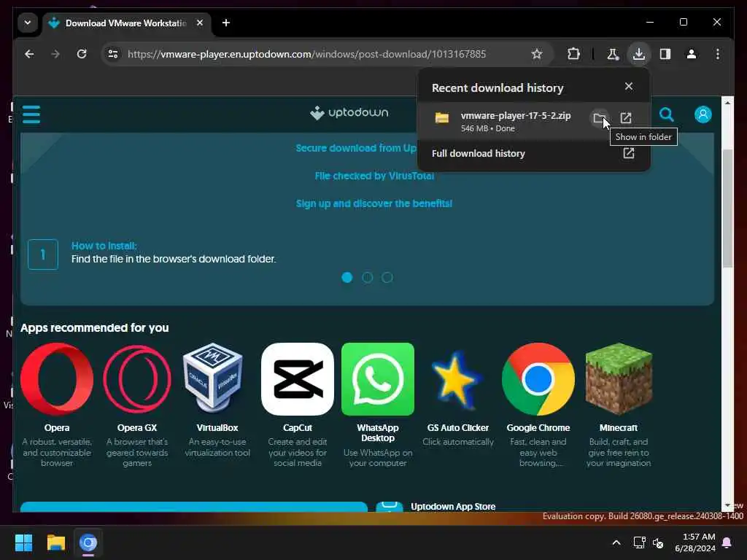The width and height of the screenshot is (747, 560).
Task: Go back to the previous page
Action: tap(29, 54)
